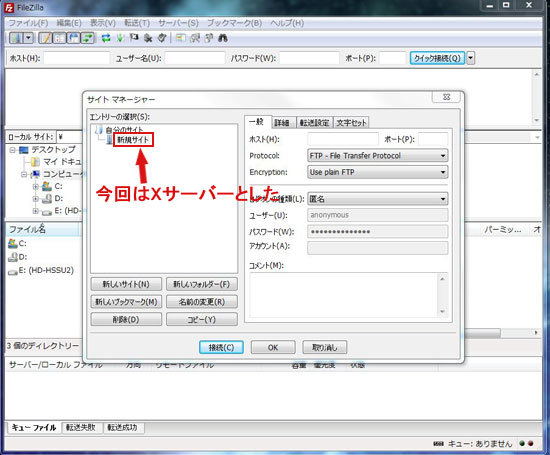Image resolution: width=550 pixels, height=455 pixels.
Task: Open the ブックマーク(B) menu
Action: pyautogui.click(x=234, y=23)
